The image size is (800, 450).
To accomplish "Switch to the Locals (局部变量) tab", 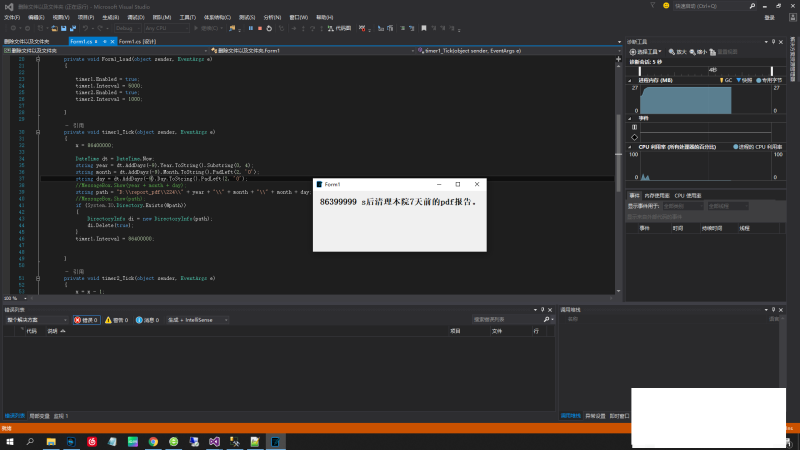I will (39, 416).
